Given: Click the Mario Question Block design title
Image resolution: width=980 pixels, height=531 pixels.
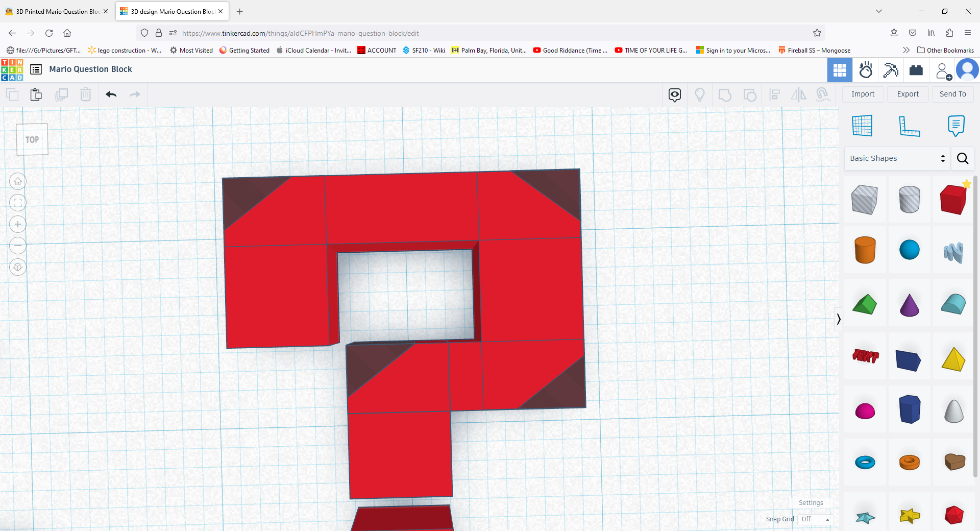Looking at the screenshot, I should 90,69.
